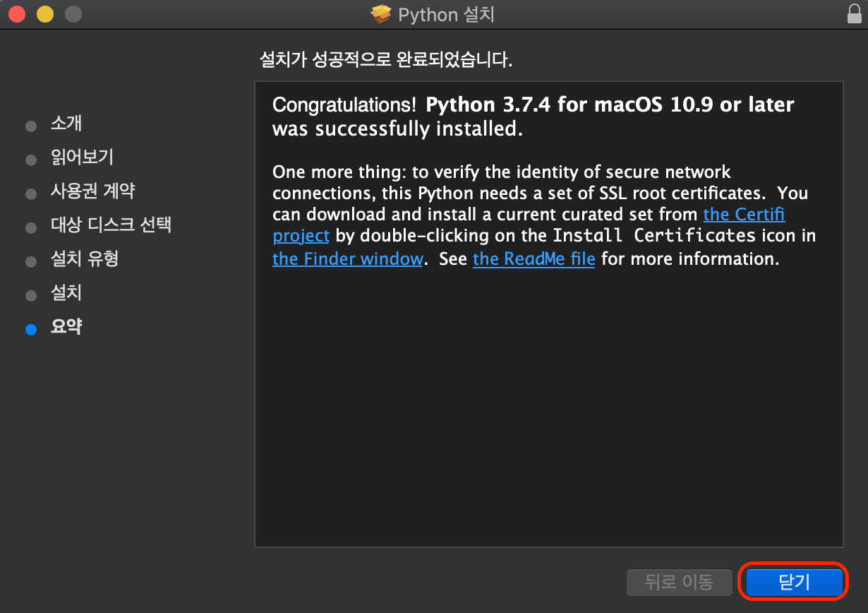Click the Congratulations message text
Screen dimensions: 868x613
click(534, 117)
